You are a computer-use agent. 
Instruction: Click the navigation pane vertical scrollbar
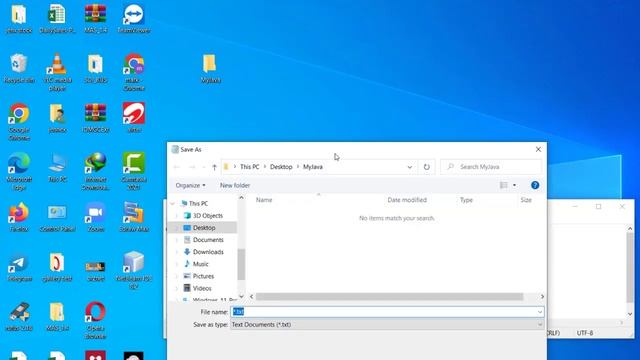(241, 264)
